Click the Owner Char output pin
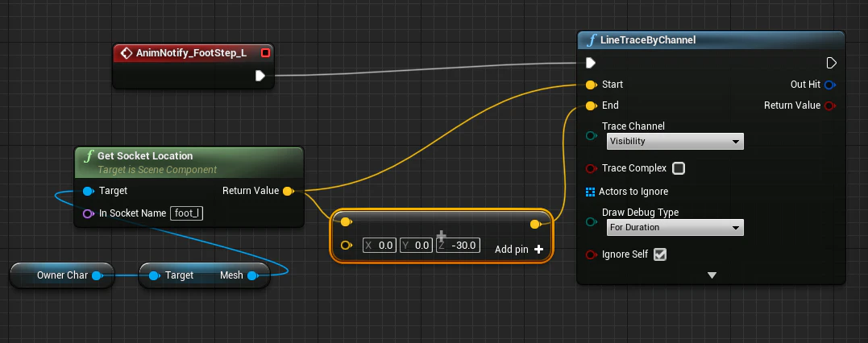 (97, 275)
